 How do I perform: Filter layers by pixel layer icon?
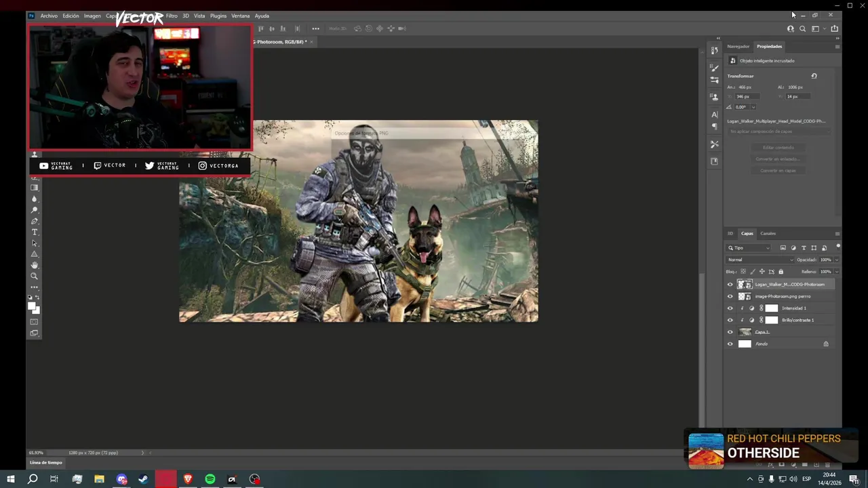[x=783, y=248]
